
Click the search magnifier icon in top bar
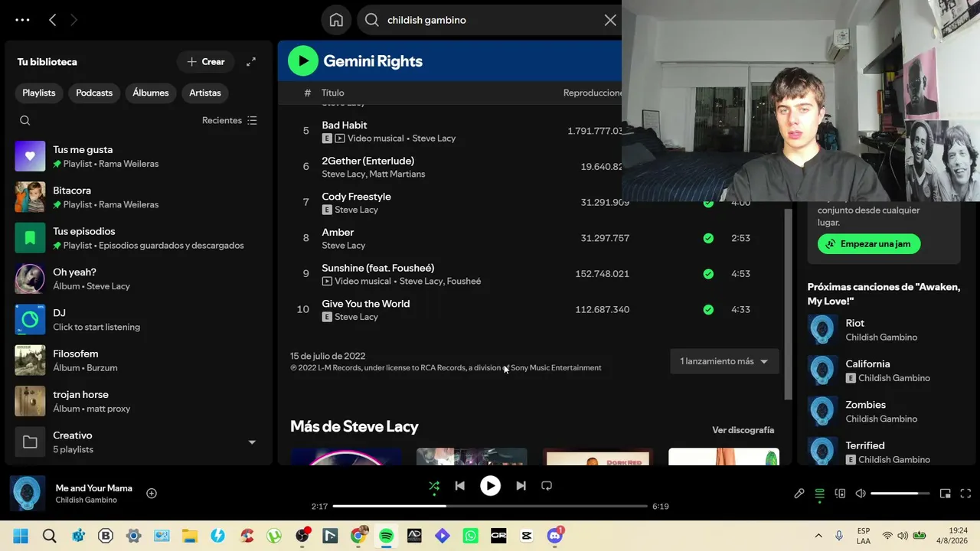coord(372,20)
